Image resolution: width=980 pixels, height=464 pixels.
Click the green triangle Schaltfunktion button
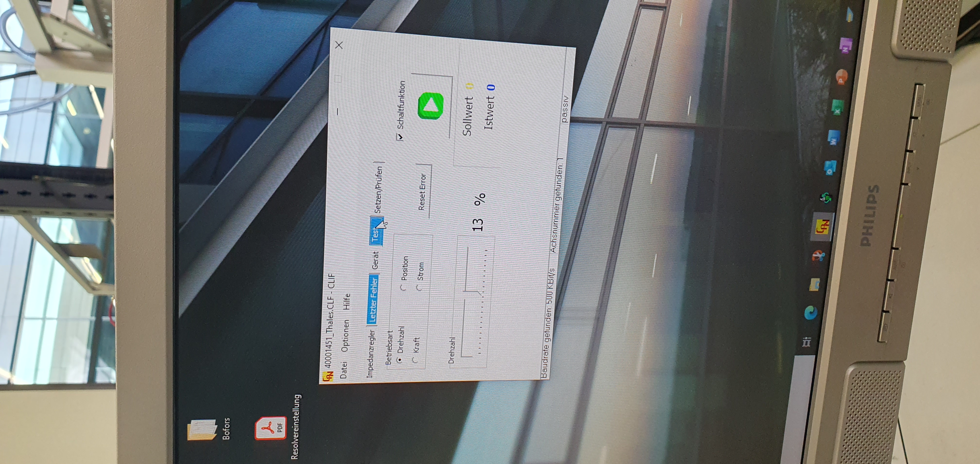click(x=431, y=106)
